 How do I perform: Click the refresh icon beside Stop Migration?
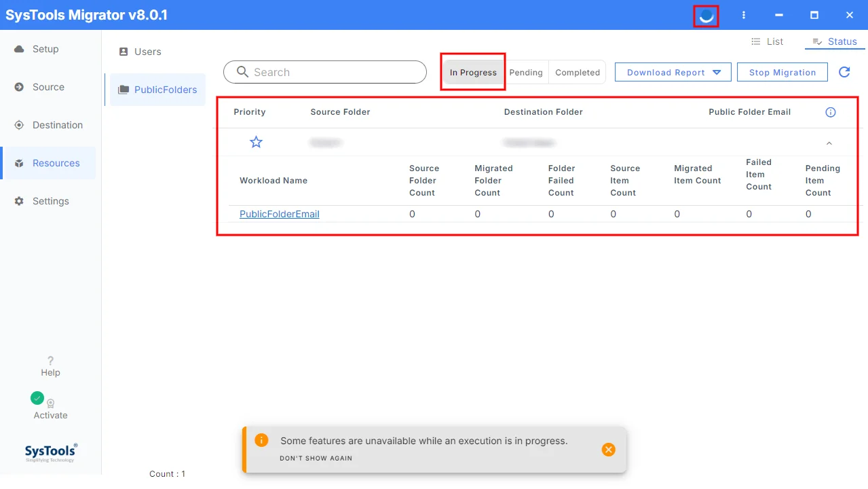coord(844,72)
